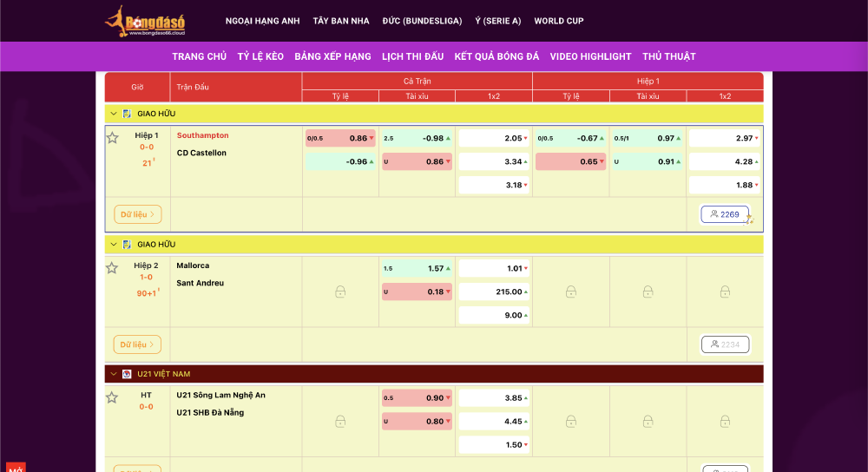Select first half under odds 0.91
Screen dimensions: 868x472
tap(648, 161)
